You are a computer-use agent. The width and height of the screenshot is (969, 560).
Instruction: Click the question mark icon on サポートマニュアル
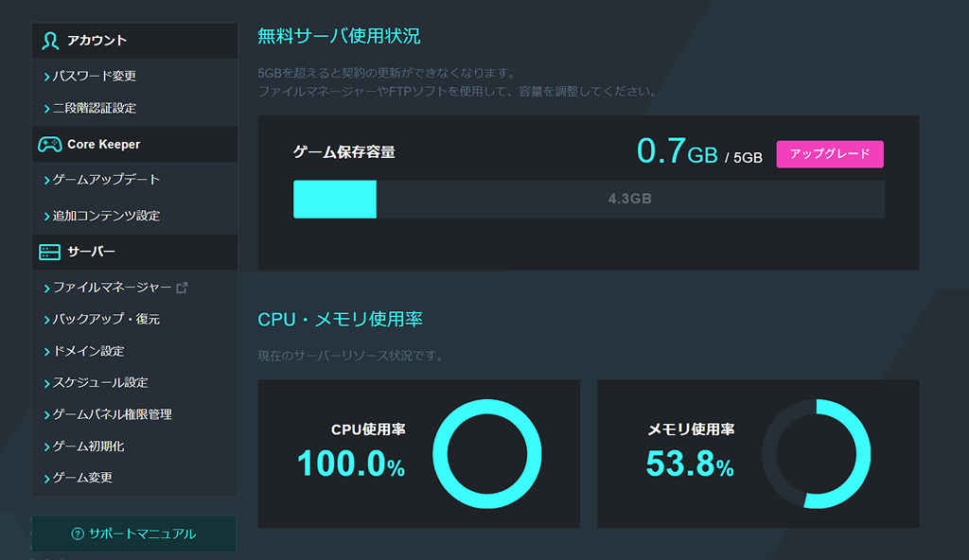coord(78,534)
